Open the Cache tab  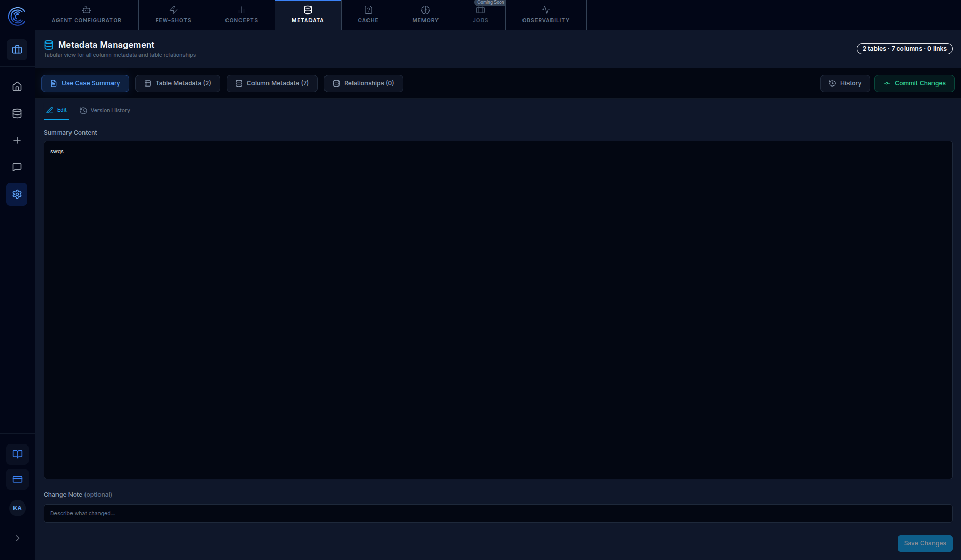(x=368, y=15)
